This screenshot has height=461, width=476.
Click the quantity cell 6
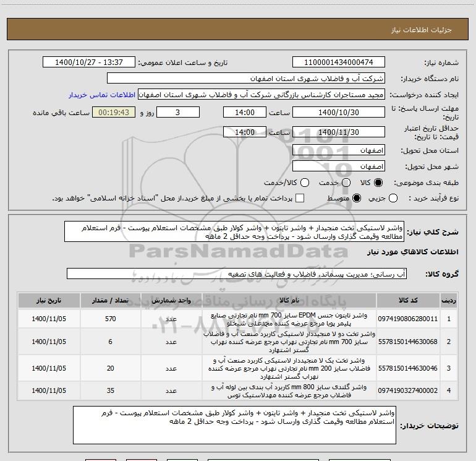pos(110,342)
